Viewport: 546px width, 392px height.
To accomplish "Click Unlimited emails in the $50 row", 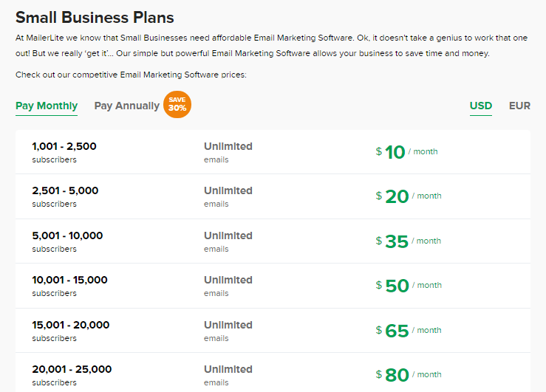I will 228,286.
